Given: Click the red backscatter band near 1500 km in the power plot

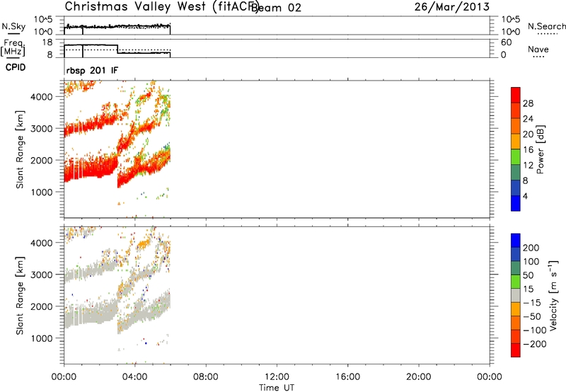Looking at the screenshot, I should click(91, 170).
